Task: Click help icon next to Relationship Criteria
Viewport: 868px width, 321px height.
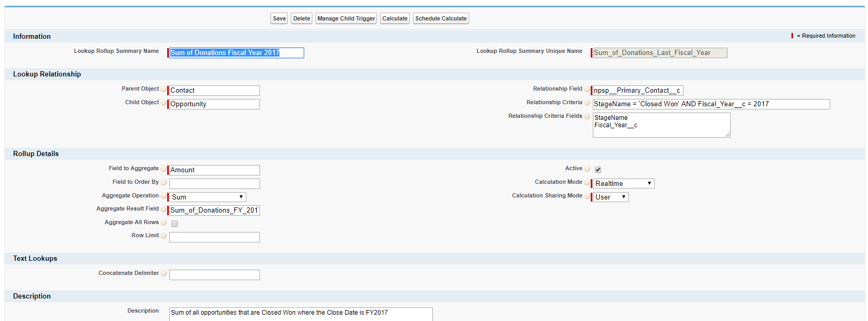Action: coord(587,103)
